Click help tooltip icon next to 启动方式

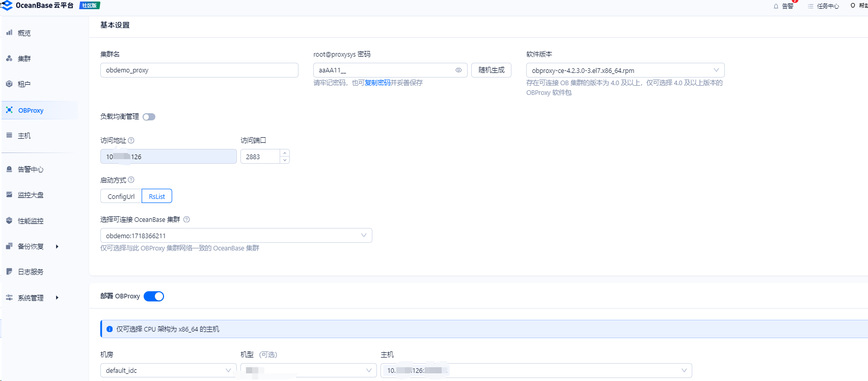point(131,180)
